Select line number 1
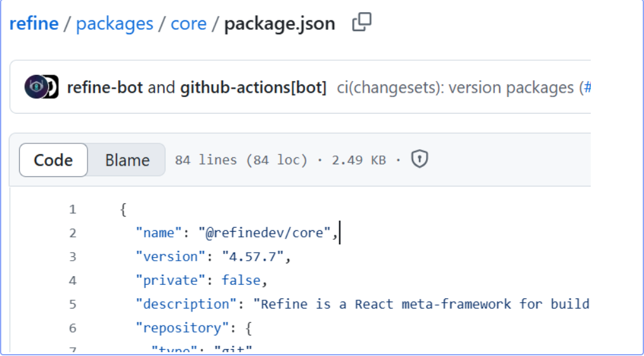644x356 pixels. (73, 209)
